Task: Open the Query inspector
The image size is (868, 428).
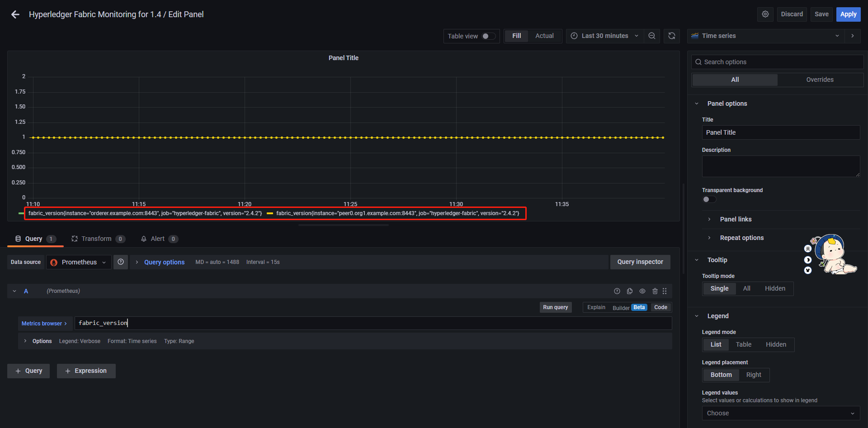Action: [x=640, y=262]
